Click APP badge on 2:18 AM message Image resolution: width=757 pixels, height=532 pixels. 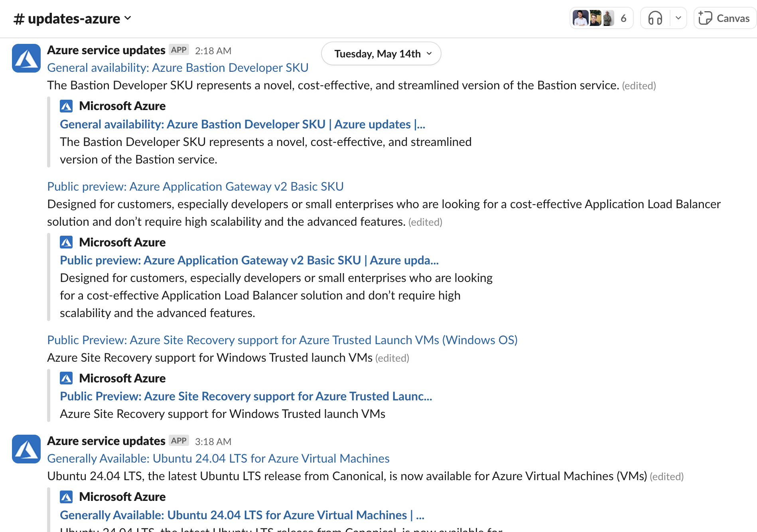[179, 50]
